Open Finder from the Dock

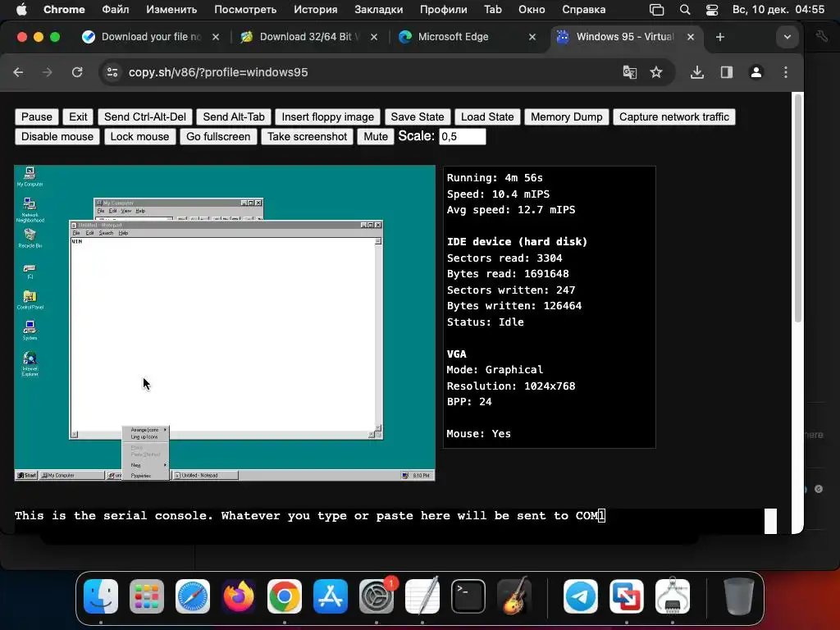tap(101, 596)
